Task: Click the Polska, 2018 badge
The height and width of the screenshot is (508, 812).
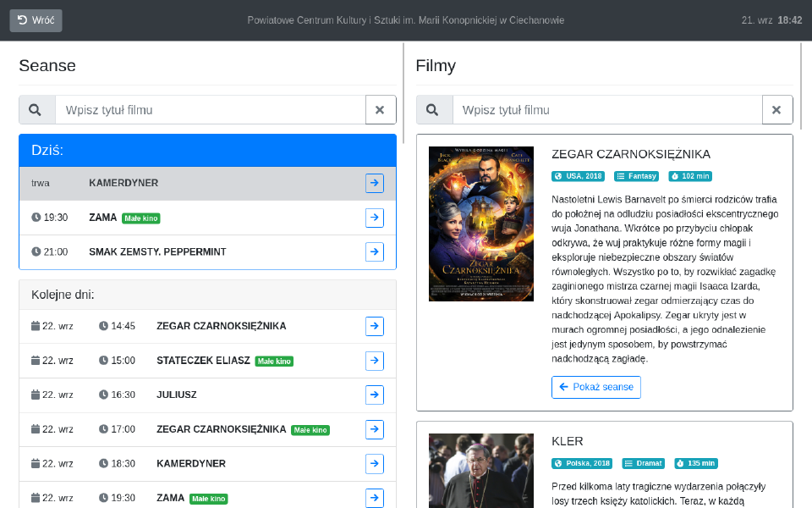Action: [x=582, y=463]
